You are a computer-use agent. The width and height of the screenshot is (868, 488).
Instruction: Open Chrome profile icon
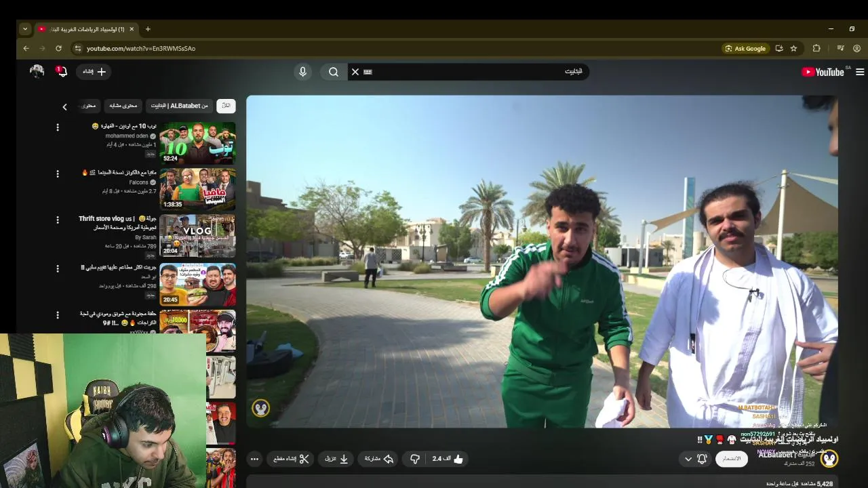click(857, 48)
